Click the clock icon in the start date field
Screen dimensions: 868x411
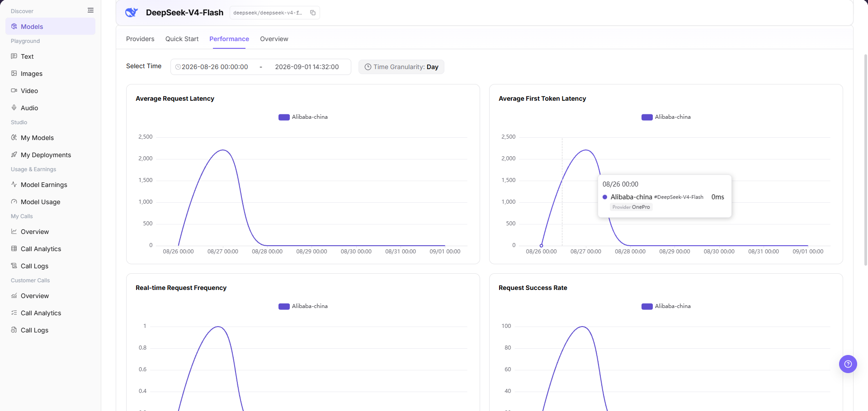(178, 67)
